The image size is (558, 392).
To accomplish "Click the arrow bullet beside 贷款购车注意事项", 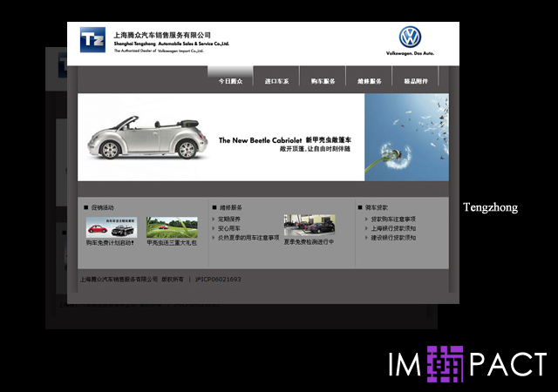I will point(366,220).
